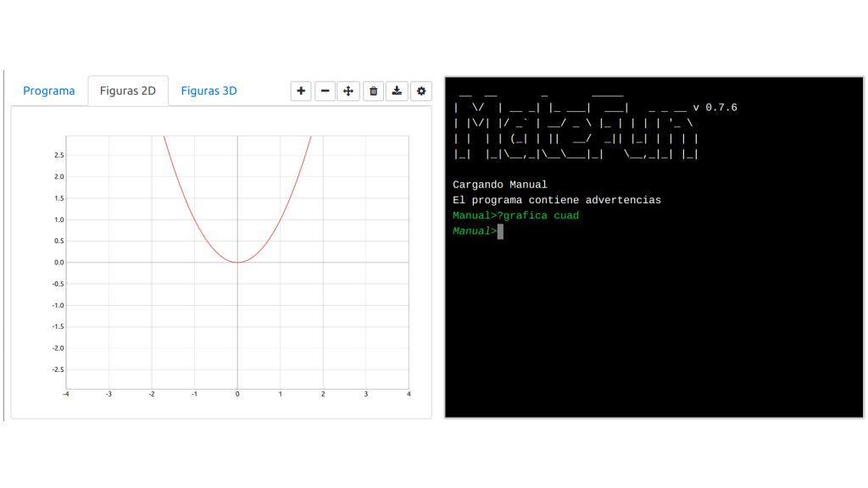The image size is (868, 488).
Task: Select the pan/move arrows tool
Action: pos(348,91)
